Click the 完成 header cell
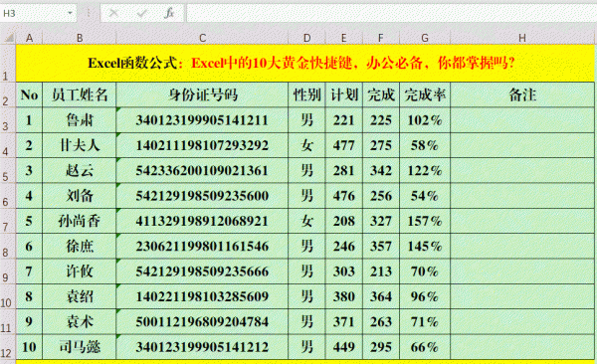 [x=381, y=94]
